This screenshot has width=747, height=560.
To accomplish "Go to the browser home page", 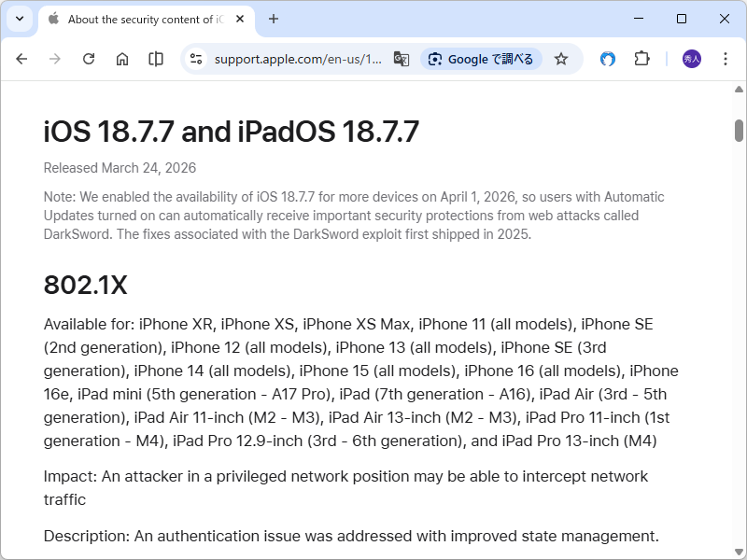I will tap(122, 59).
